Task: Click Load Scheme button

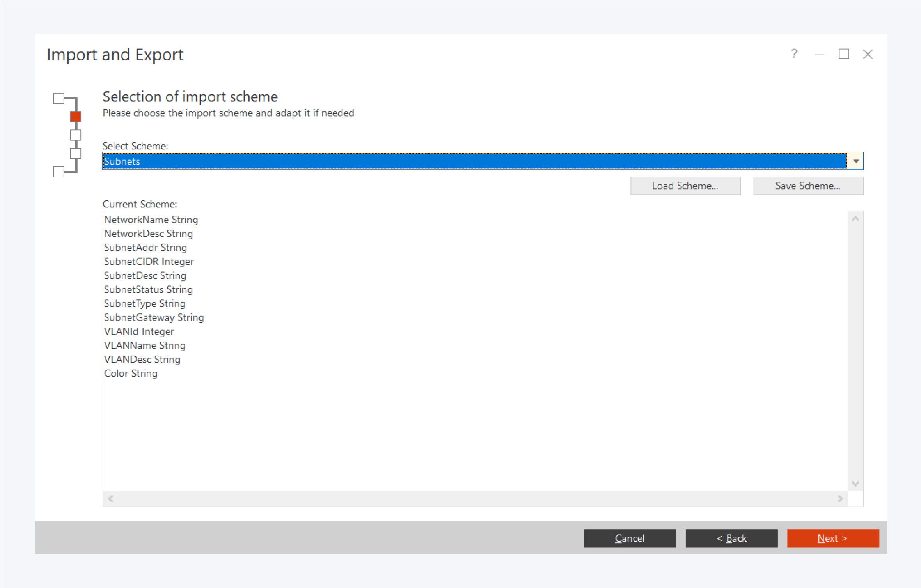Action: 685,186
